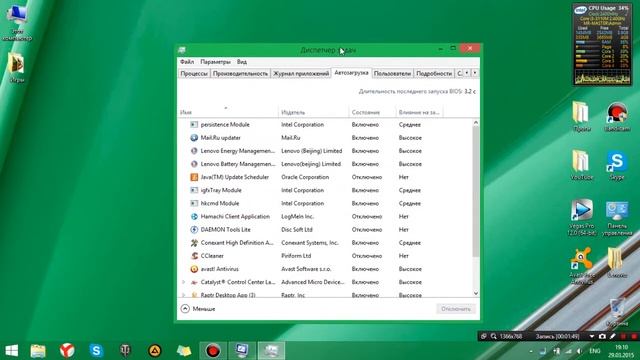Click the LogMeIn Inc. publisher cell
This screenshot has width=640, height=360.
click(298, 216)
